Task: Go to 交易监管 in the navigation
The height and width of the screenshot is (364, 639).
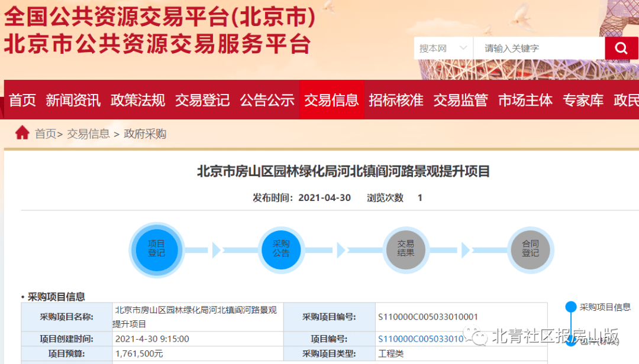Action: click(460, 100)
